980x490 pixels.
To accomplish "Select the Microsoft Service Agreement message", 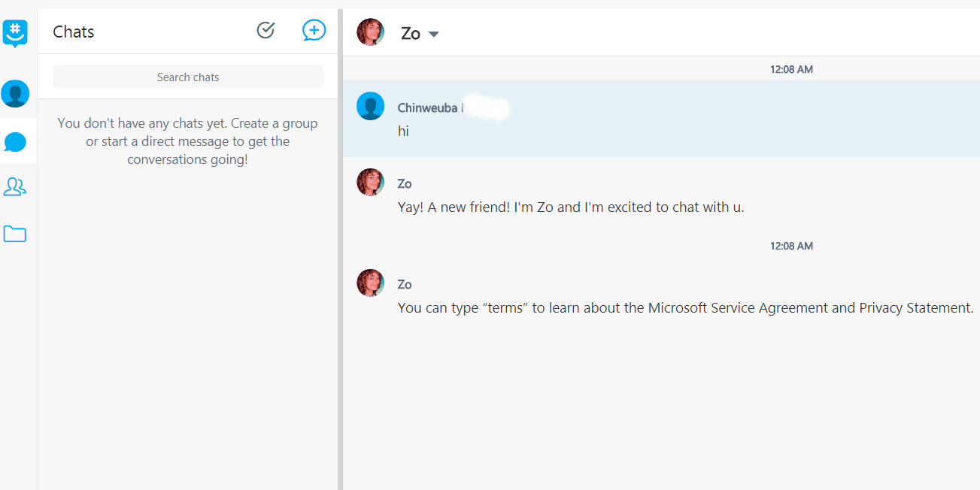I will click(685, 307).
